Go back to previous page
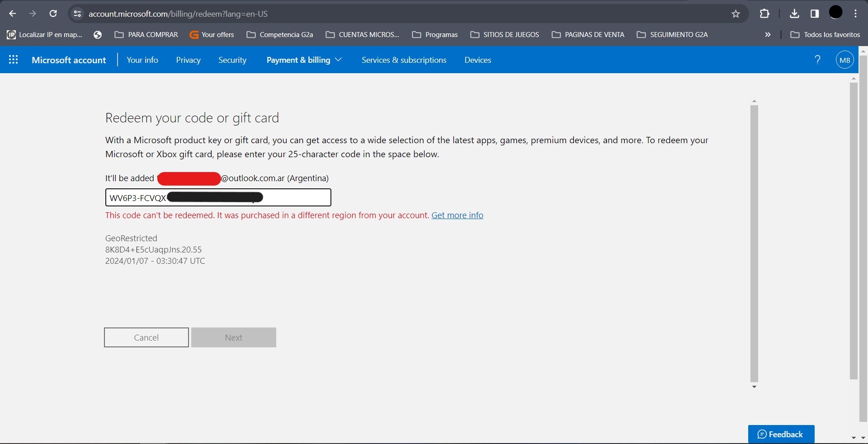Viewport: 868px width, 444px height. 13,14
